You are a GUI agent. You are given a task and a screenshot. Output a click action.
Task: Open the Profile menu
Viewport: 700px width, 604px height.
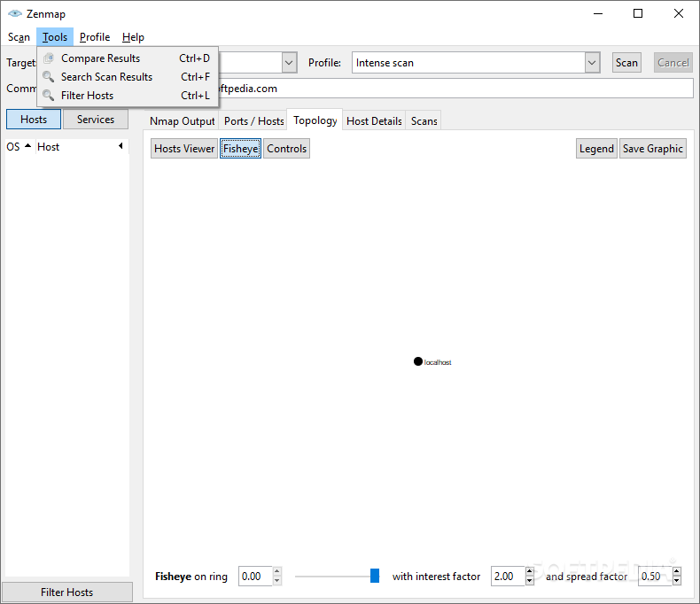tap(95, 37)
